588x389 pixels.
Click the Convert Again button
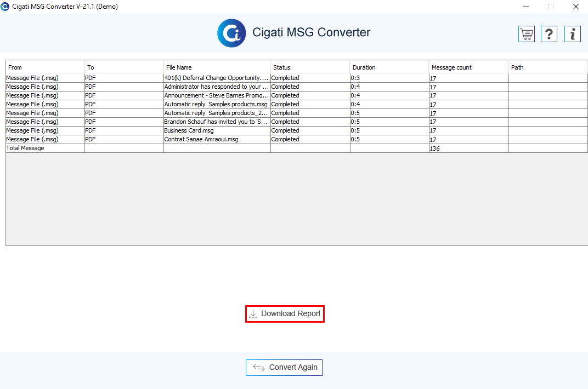(x=284, y=367)
